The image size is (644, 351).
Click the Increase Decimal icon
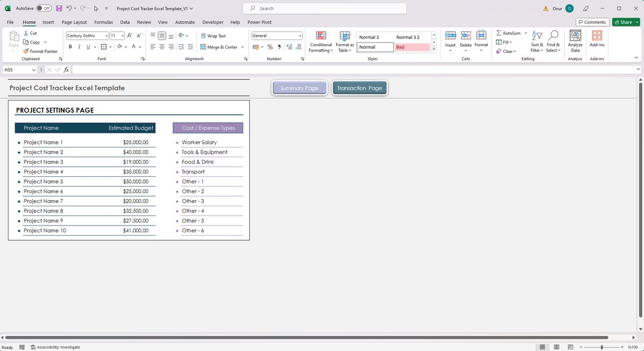[290, 47]
